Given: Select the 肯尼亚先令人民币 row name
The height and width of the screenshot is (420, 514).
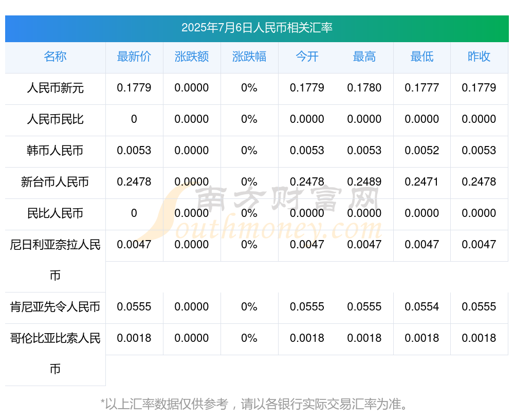Looking at the screenshot, I should coord(55,307).
